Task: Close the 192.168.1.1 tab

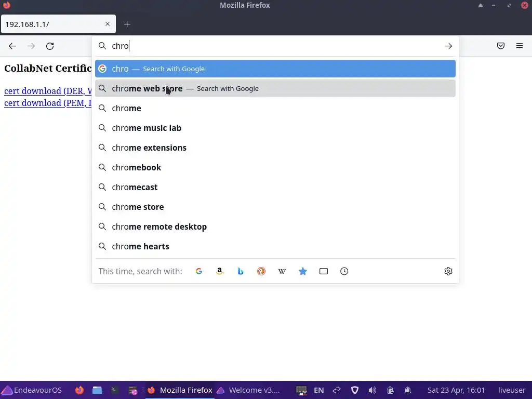Action: pos(108,24)
